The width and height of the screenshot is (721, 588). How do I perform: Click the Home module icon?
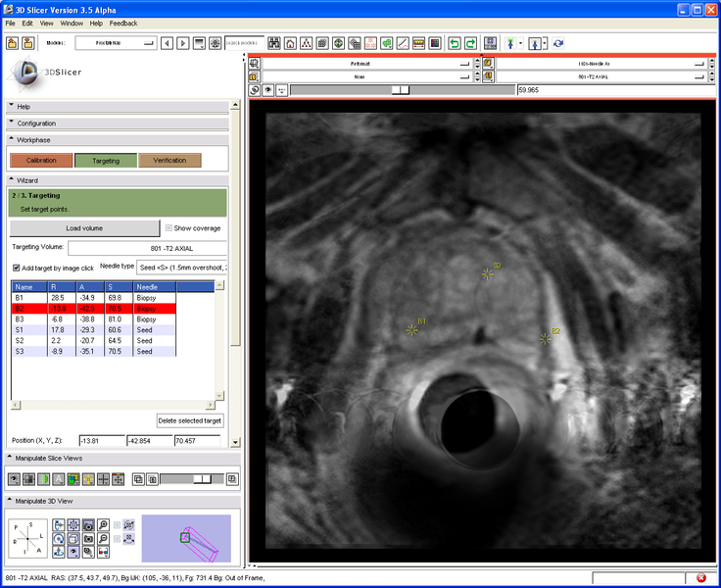coord(290,43)
